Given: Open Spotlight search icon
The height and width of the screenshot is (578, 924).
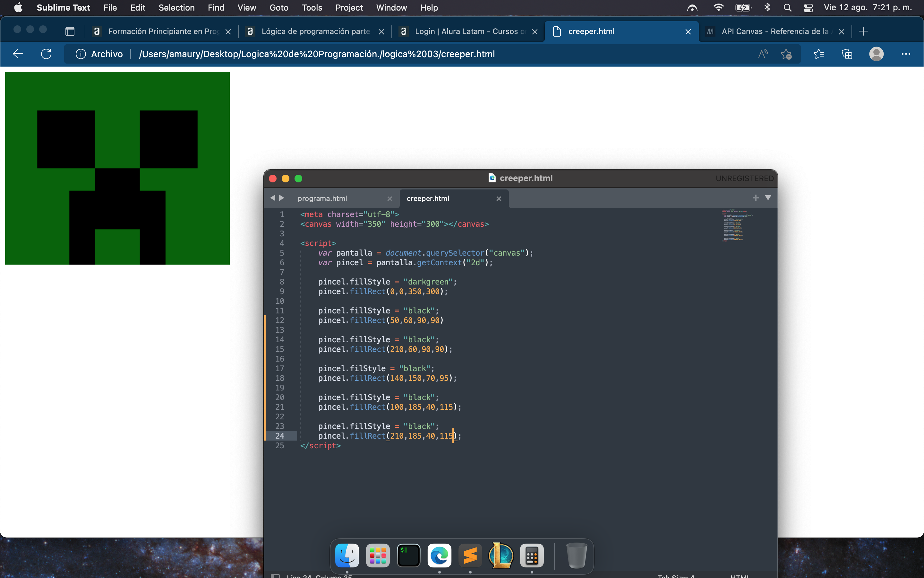Looking at the screenshot, I should (x=787, y=8).
